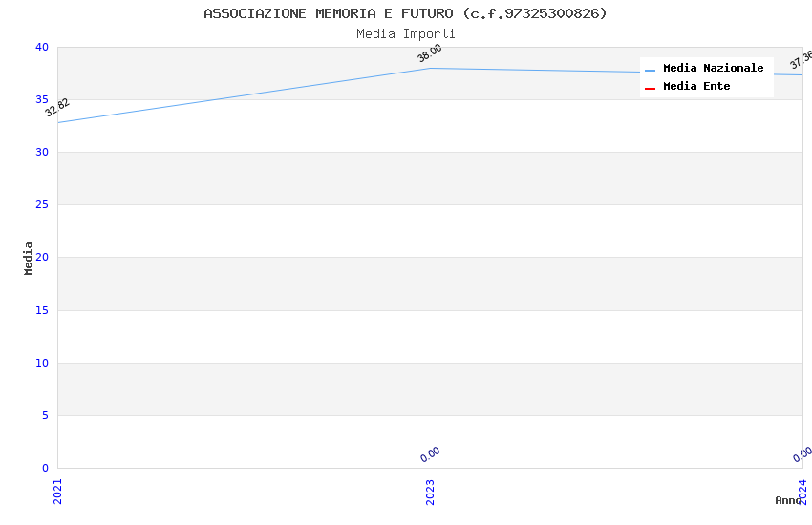Click the 15 y-axis tick label
Image resolution: width=812 pixels, height=525 pixels.
pos(41,310)
